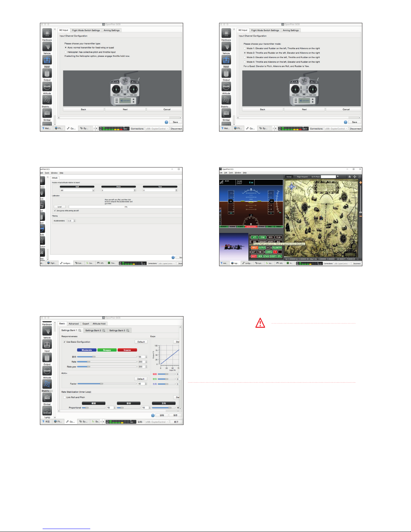This screenshot has height=532, width=411.
Task: Click question mark alarm box in flight window
Action: tap(275, 252)
